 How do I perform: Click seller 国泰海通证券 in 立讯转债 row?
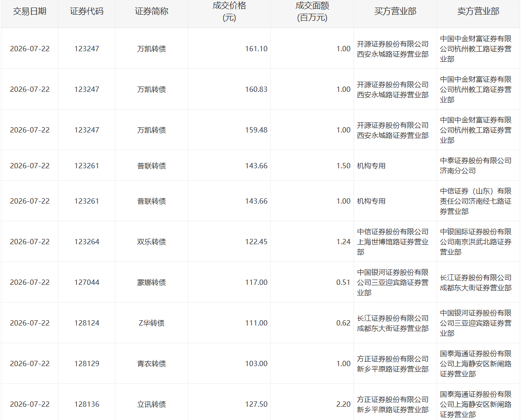tap(475, 404)
